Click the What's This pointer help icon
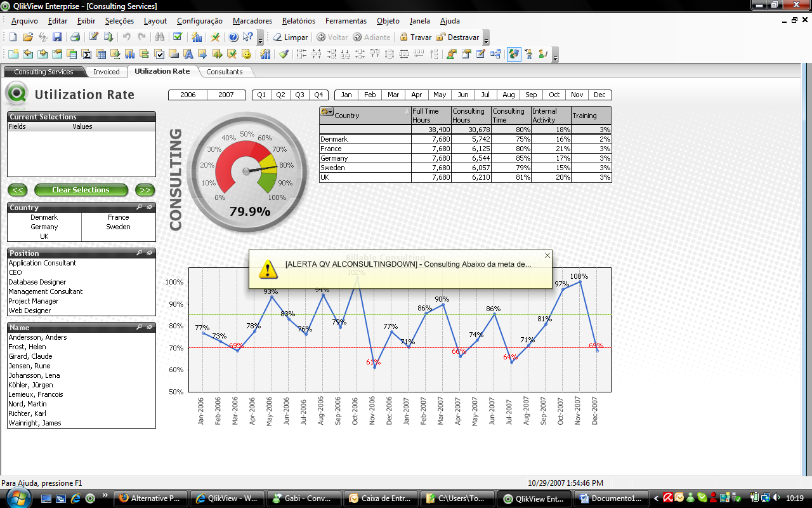This screenshot has width=812, height=508. [x=248, y=37]
